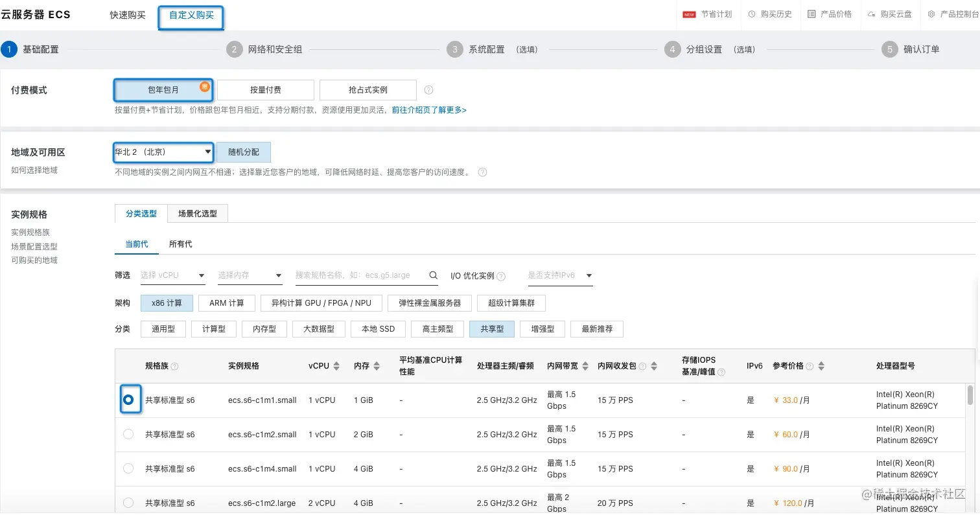Click the discount badge on 包年包月
Viewport: 980px width, 515px height.
tap(204, 86)
